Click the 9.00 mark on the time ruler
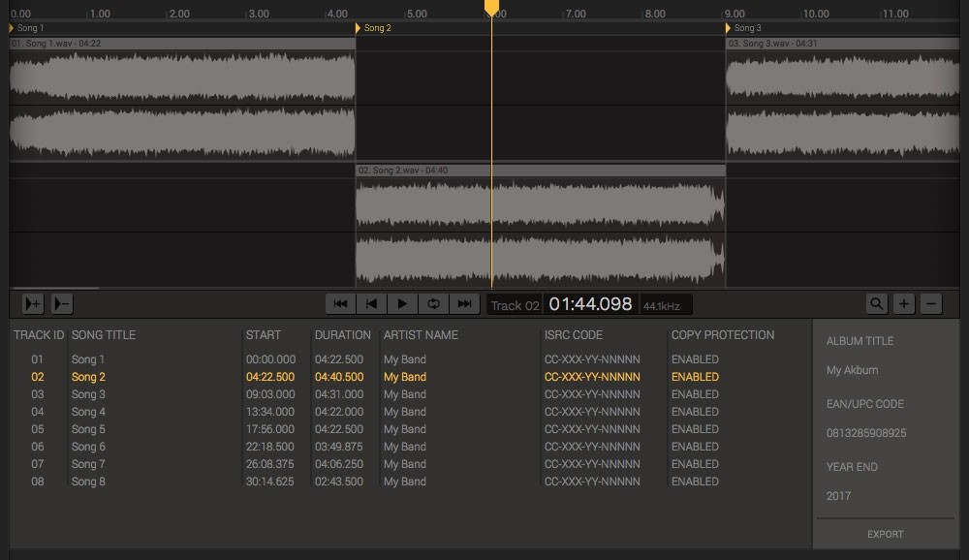 pos(735,14)
